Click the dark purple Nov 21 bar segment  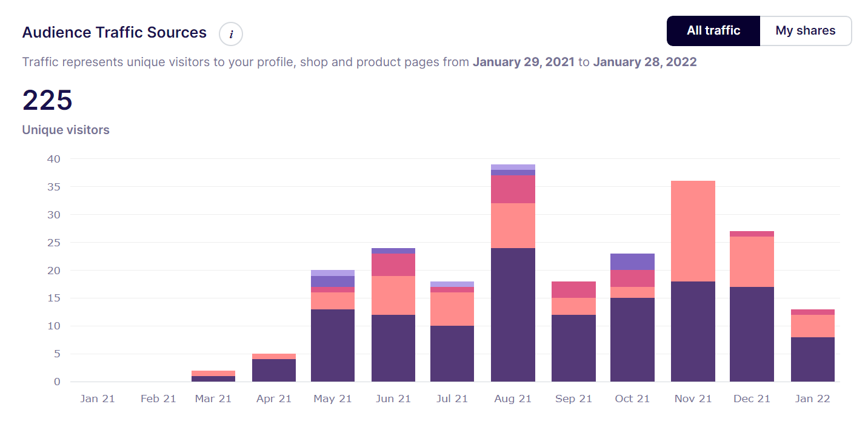tap(693, 331)
